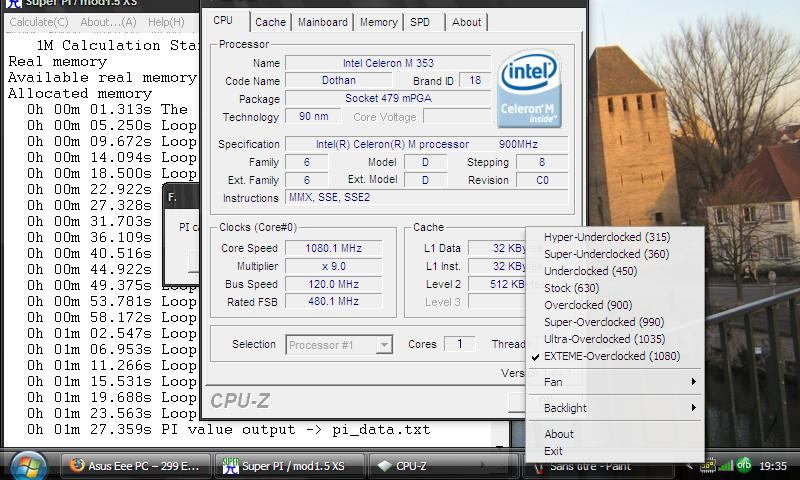Open the Windows Start orb
The image size is (800, 480).
[x=29, y=466]
